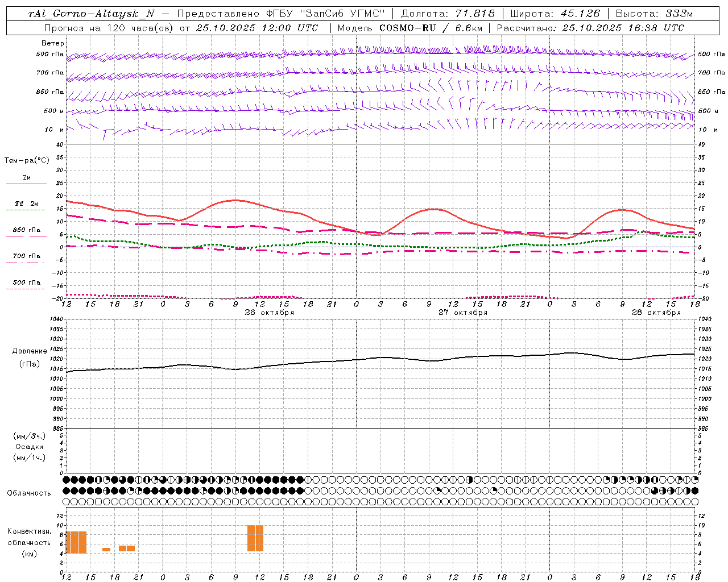This screenshot has width=728, height=582.
Task: Click the 27 октября date label
Action: [x=463, y=313]
